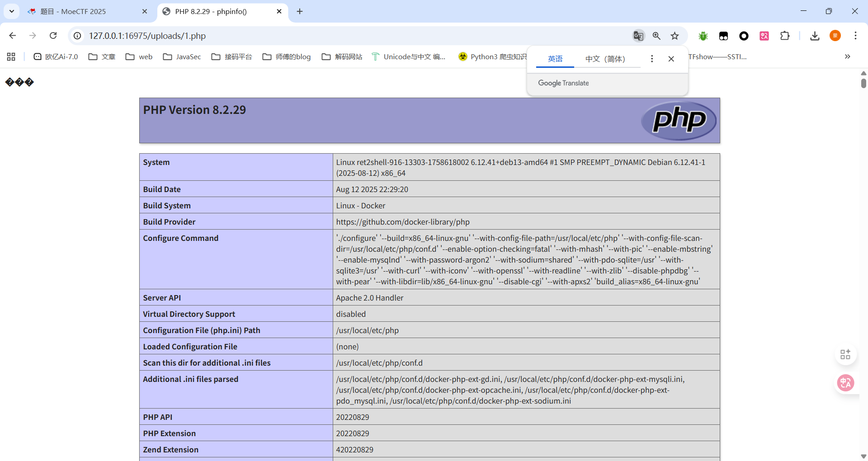This screenshot has width=868, height=461.
Task: Open the Downloads tray icon
Action: tap(815, 36)
